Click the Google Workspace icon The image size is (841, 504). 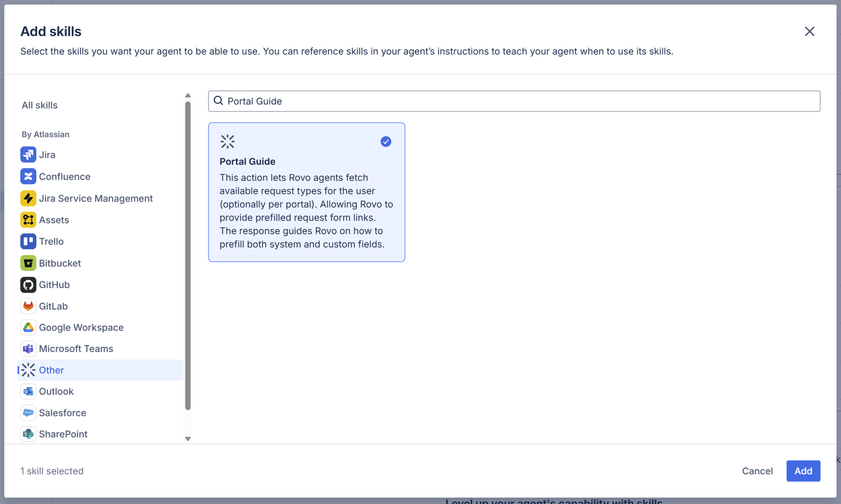point(28,327)
